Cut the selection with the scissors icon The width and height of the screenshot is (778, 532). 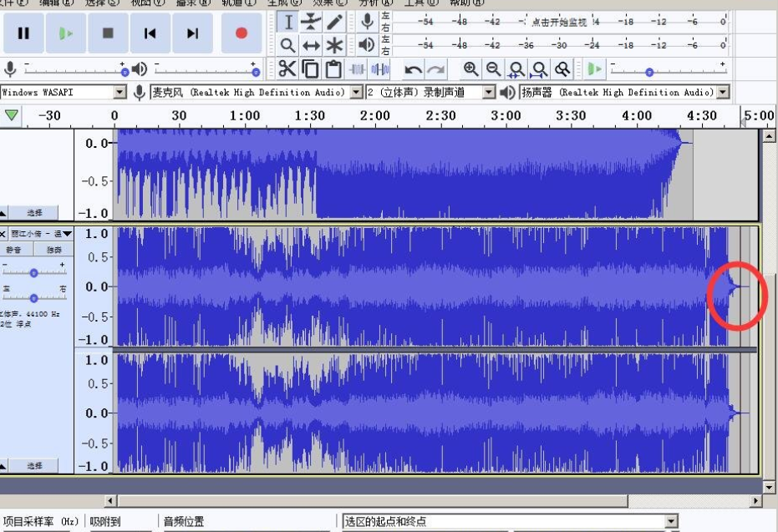(x=287, y=69)
